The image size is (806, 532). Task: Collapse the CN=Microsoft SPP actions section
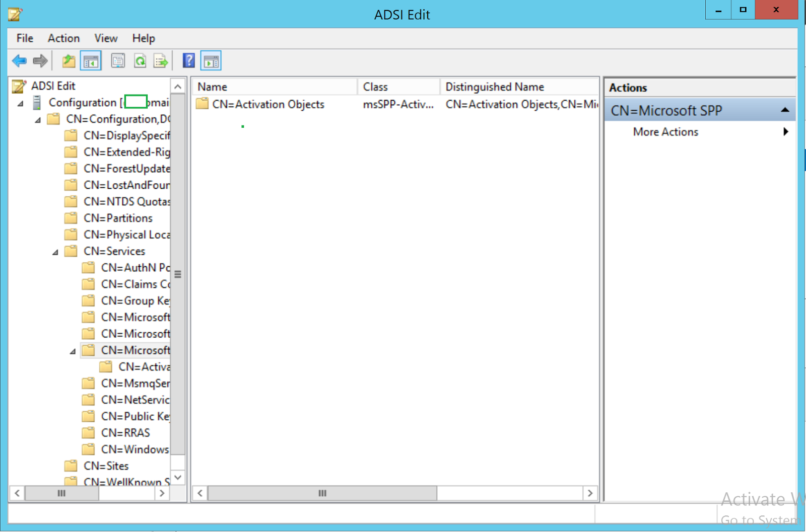coord(785,110)
